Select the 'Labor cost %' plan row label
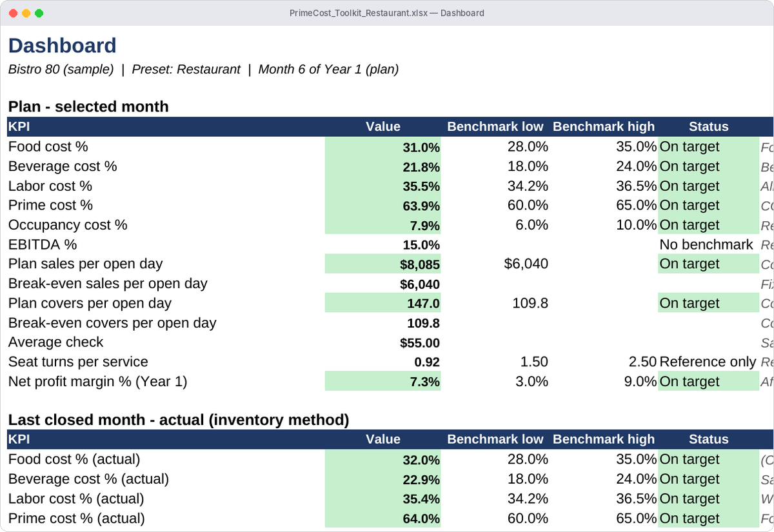The height and width of the screenshot is (532, 774). coord(50,186)
